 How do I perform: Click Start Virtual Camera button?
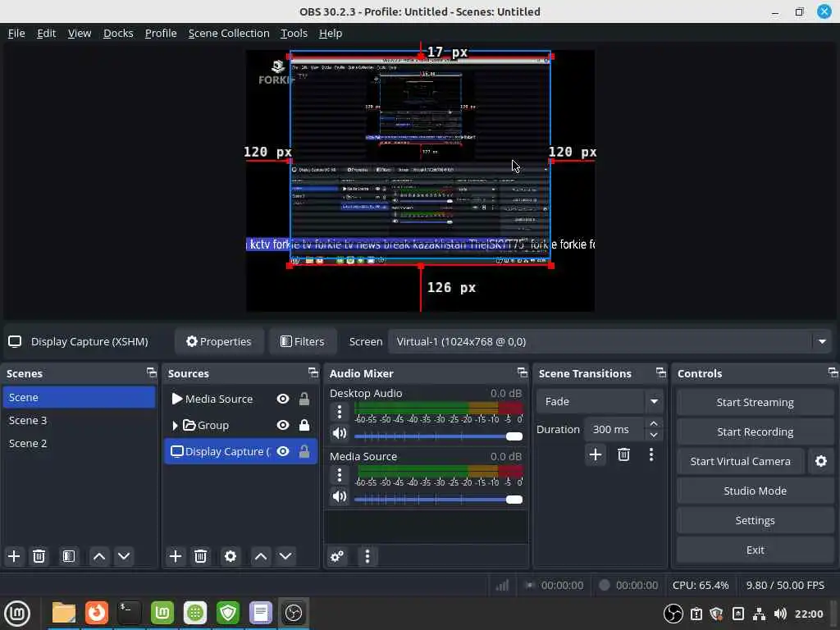[x=740, y=461]
